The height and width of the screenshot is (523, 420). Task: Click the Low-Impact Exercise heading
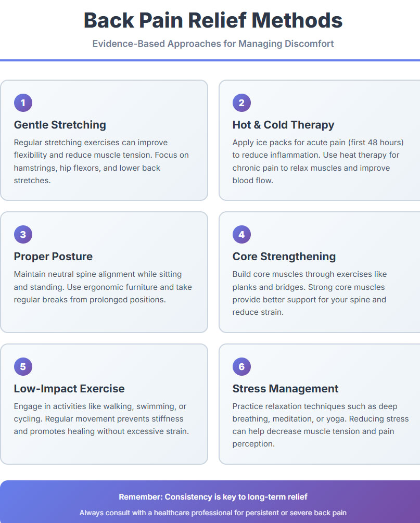69,389
